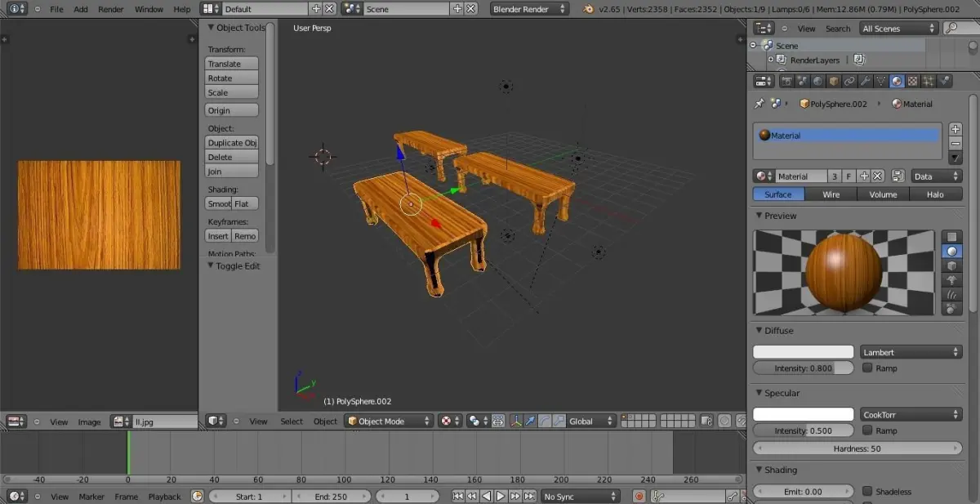Open the World properties globe icon
Image resolution: width=980 pixels, height=504 pixels.
pyautogui.click(x=817, y=81)
